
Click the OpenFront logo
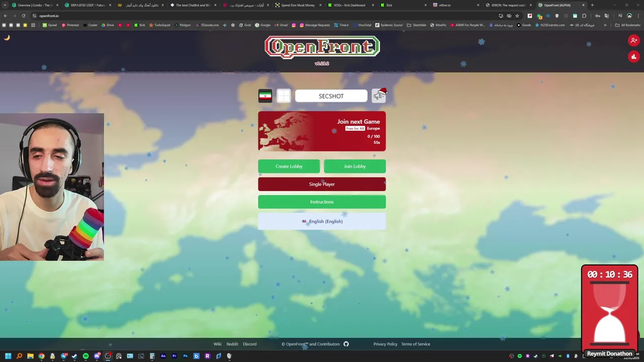point(322,47)
